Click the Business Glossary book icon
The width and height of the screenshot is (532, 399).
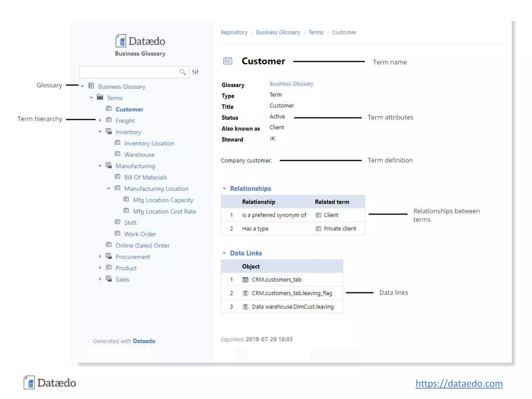tap(91, 85)
